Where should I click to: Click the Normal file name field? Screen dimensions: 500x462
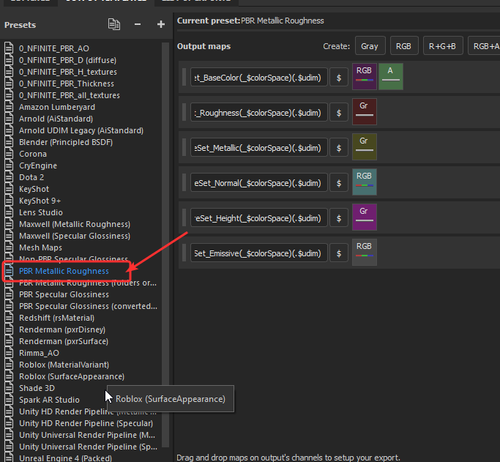coord(258,183)
